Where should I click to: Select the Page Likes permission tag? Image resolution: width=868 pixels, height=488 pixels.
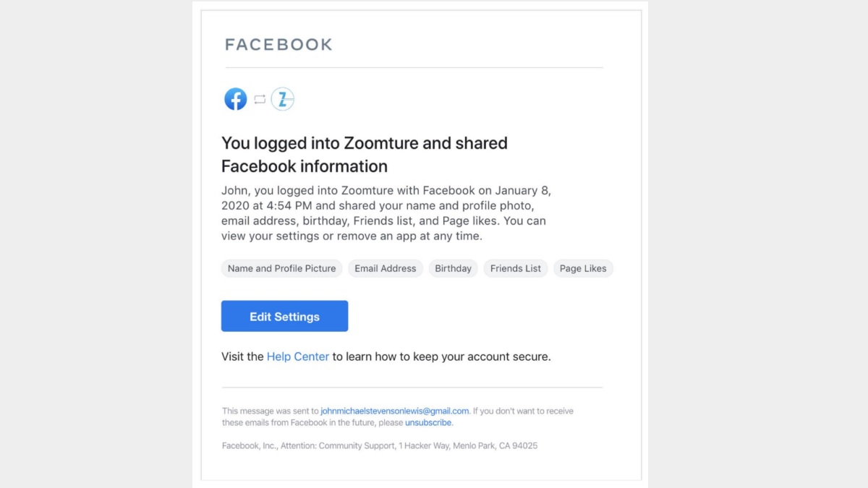click(583, 268)
